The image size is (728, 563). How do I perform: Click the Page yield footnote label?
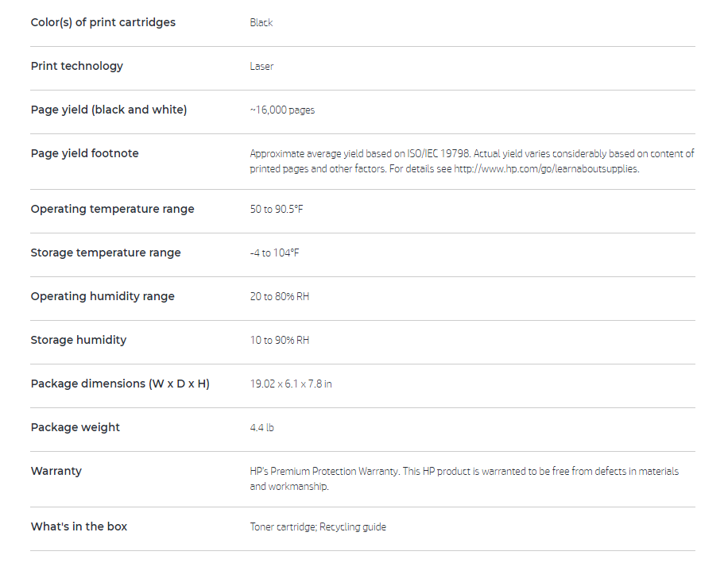coord(84,153)
